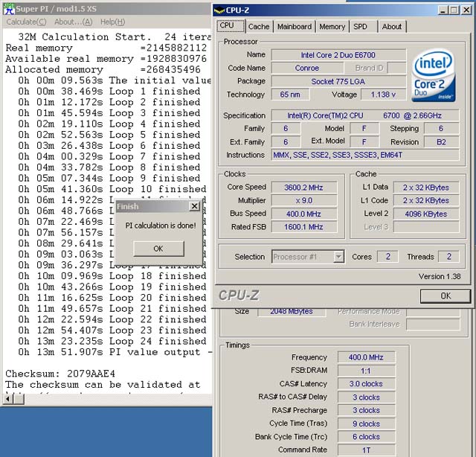Viewport: 476px width, 457px height.
Task: Click the Super PI app icon in title bar
Action: pyautogui.click(x=9, y=8)
